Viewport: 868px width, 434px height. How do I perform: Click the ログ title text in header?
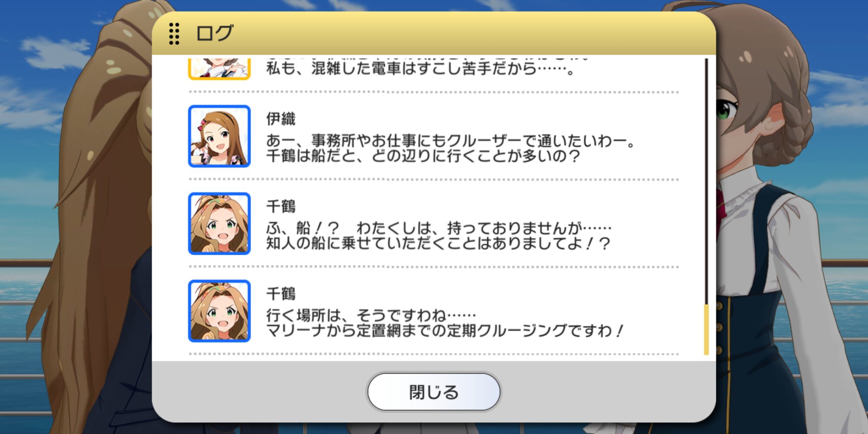[x=215, y=33]
